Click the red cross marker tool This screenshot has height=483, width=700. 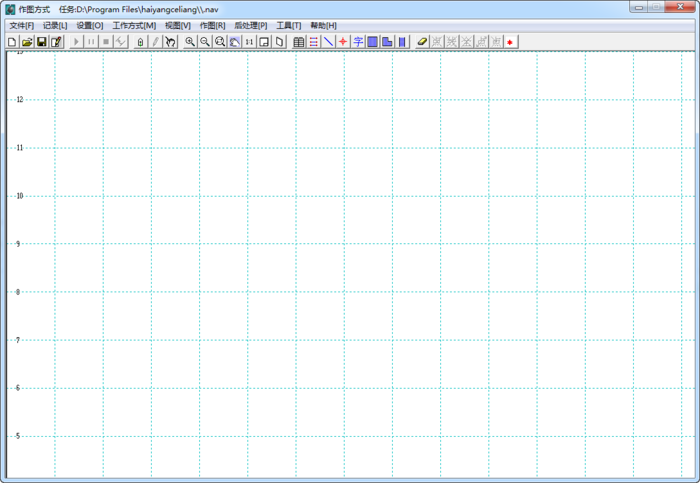343,42
